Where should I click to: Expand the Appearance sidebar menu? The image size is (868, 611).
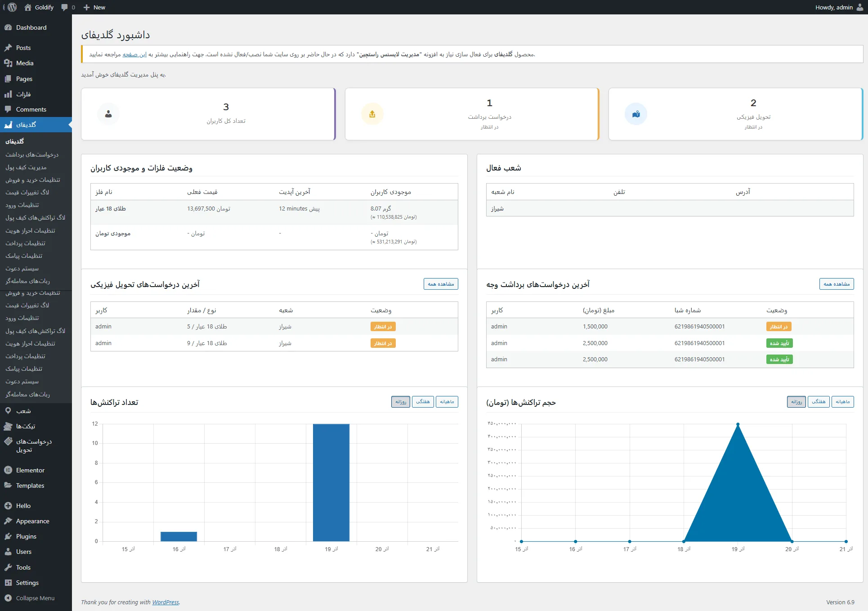32,521
